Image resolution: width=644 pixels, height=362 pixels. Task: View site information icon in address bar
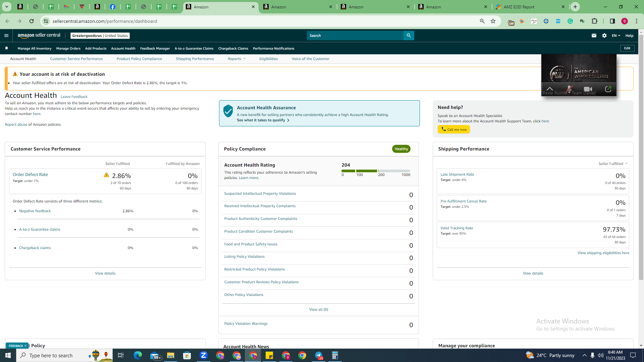[46, 21]
